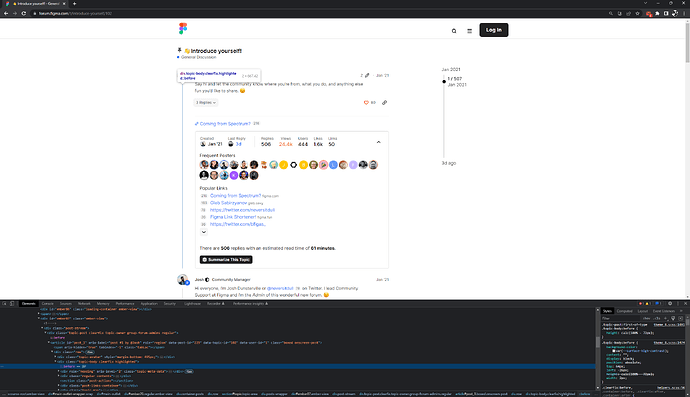Click the edit history pencil icon

click(x=367, y=76)
